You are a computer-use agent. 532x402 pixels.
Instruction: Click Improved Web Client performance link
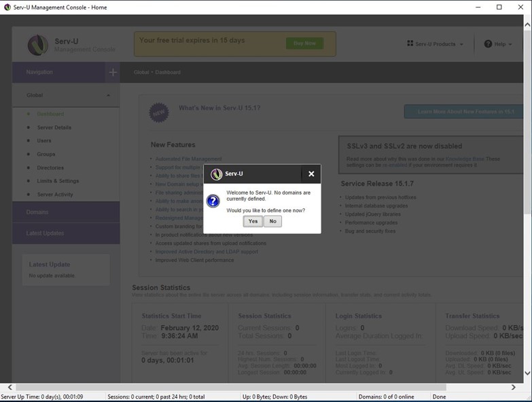194,260
